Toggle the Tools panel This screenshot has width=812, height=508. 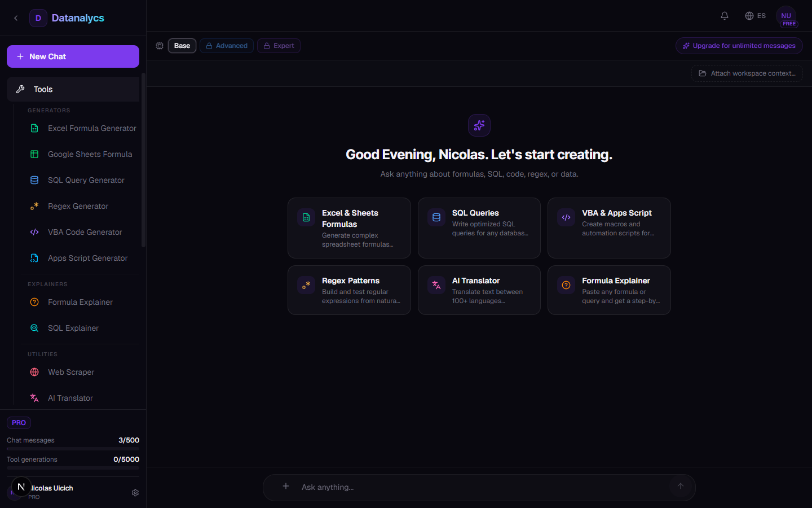73,89
